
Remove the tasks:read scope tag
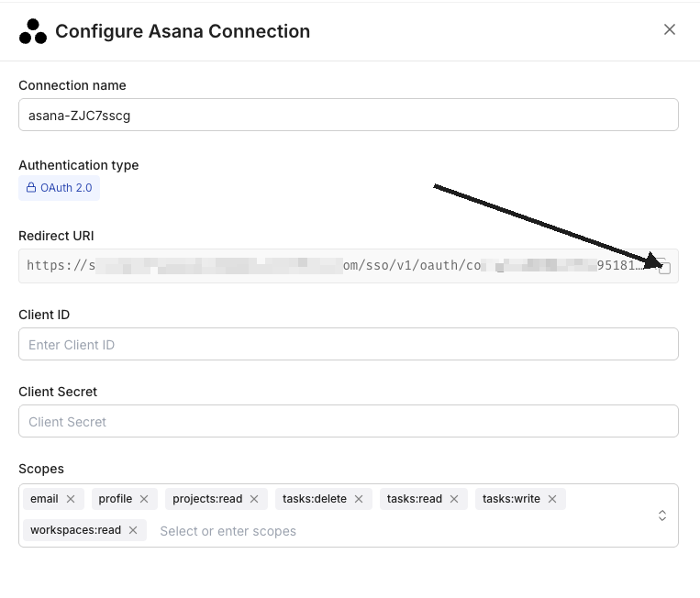pos(454,499)
